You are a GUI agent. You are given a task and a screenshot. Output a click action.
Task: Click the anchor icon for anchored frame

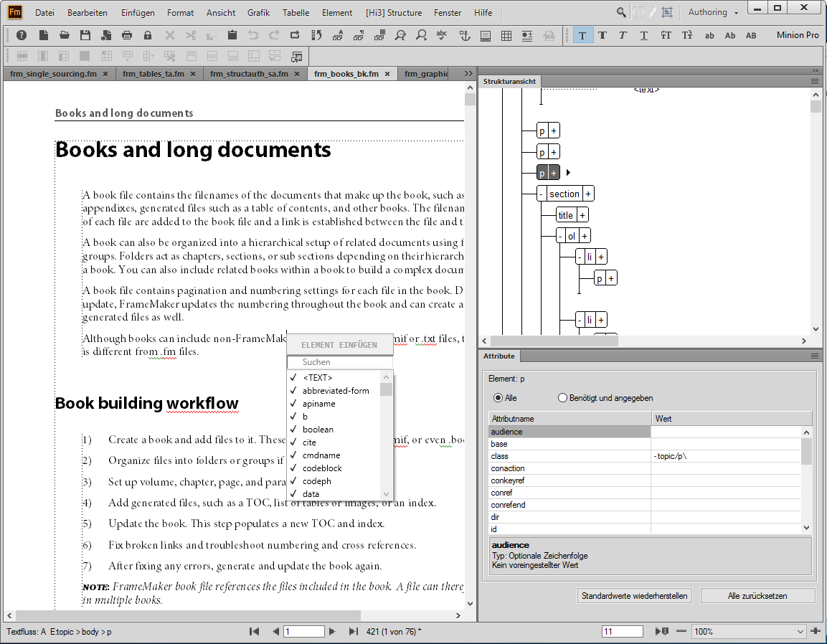[x=464, y=35]
